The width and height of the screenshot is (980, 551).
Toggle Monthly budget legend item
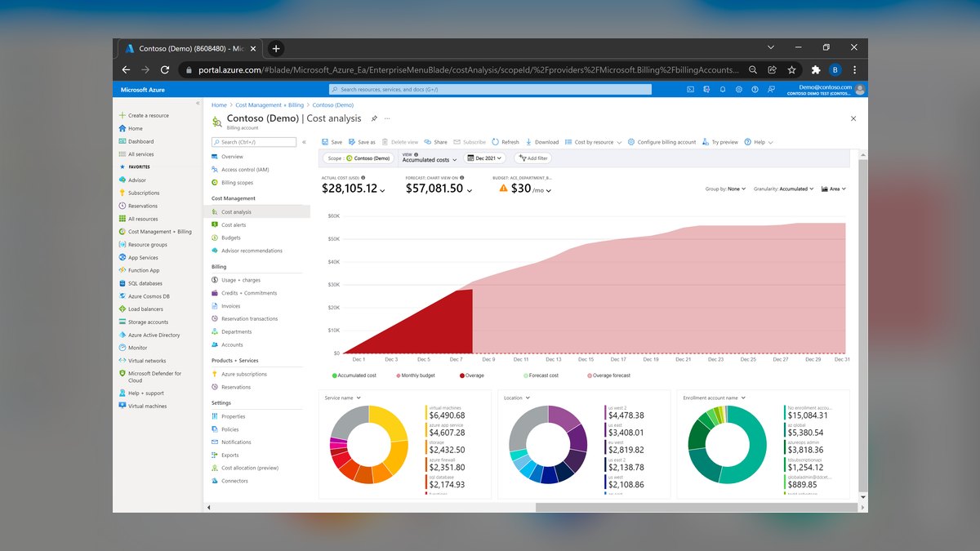(416, 375)
